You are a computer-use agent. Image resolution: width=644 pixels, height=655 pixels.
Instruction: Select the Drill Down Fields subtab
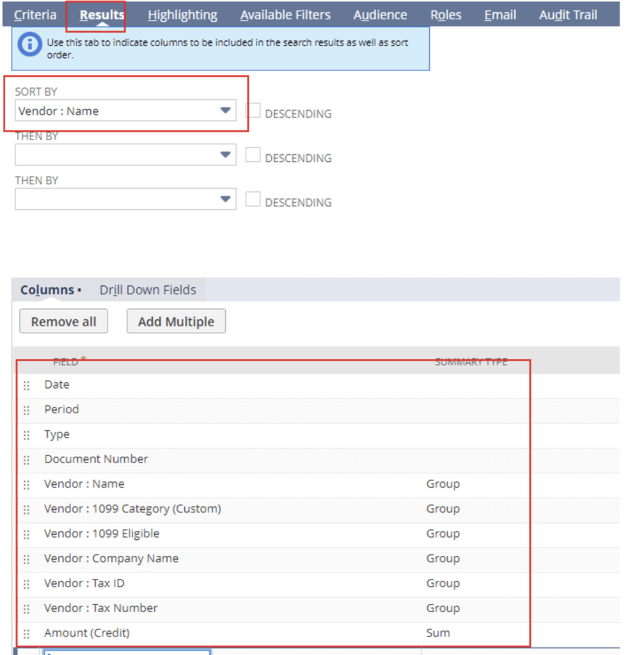coord(148,290)
